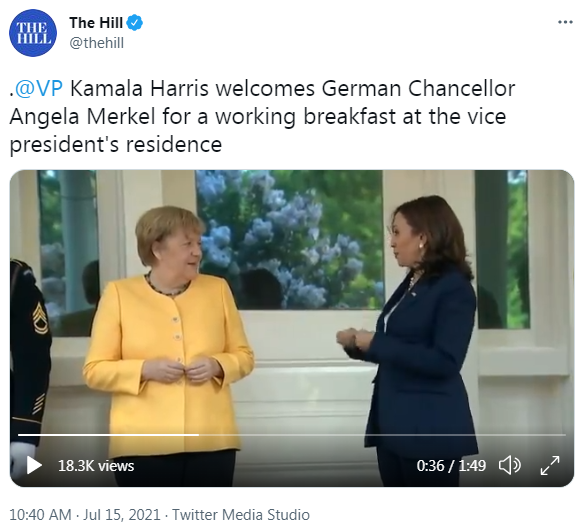
Task: Open The Hill display name
Action: point(96,23)
